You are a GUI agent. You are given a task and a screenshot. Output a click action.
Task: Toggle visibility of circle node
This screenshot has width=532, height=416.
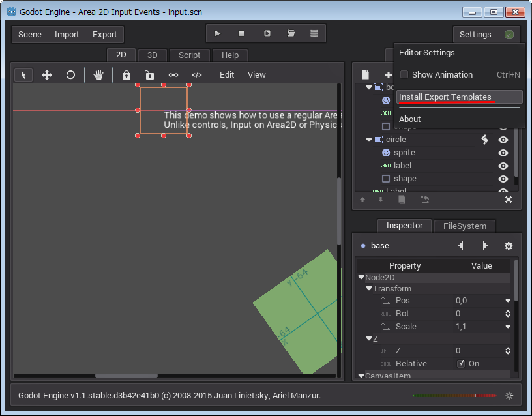[503, 140]
